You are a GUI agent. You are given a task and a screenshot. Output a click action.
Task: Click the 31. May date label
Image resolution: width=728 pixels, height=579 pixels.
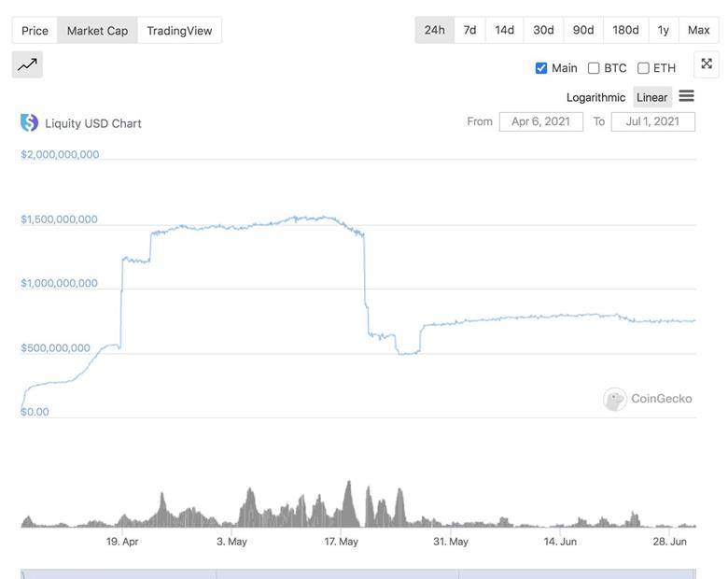click(x=451, y=542)
